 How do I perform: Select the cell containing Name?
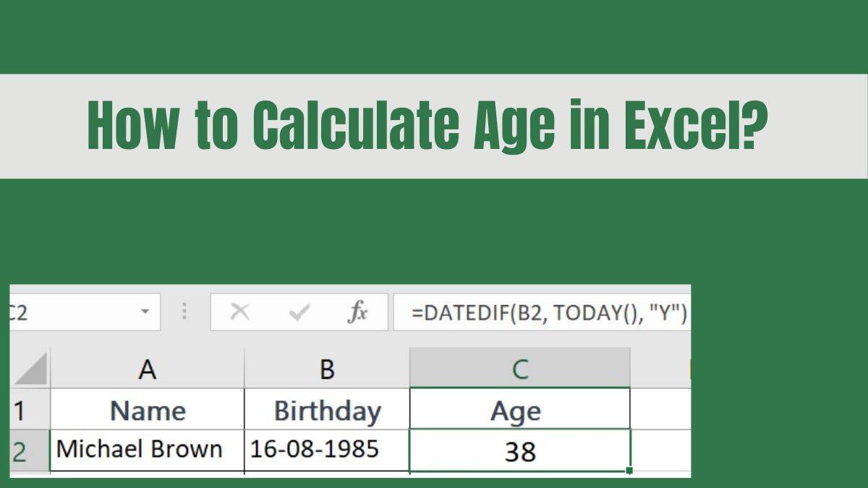[148, 409]
